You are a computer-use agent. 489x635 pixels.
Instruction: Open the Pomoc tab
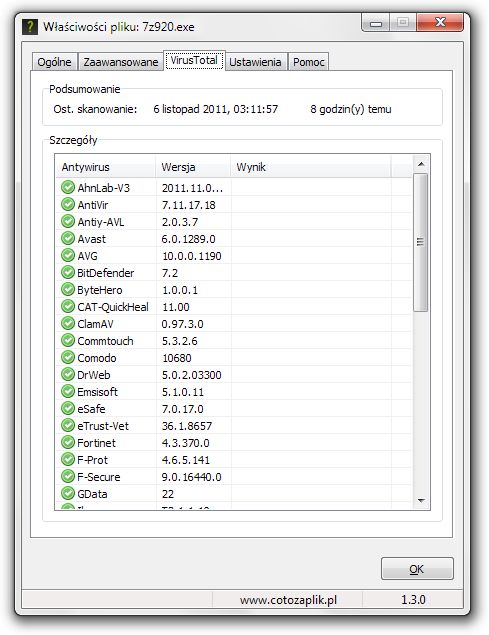pyautogui.click(x=309, y=62)
